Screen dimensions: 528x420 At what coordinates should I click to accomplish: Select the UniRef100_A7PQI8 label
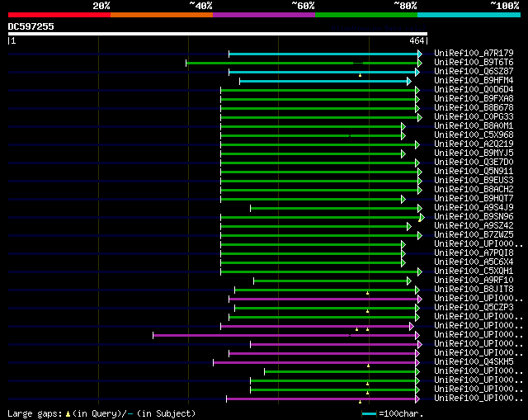point(474,253)
